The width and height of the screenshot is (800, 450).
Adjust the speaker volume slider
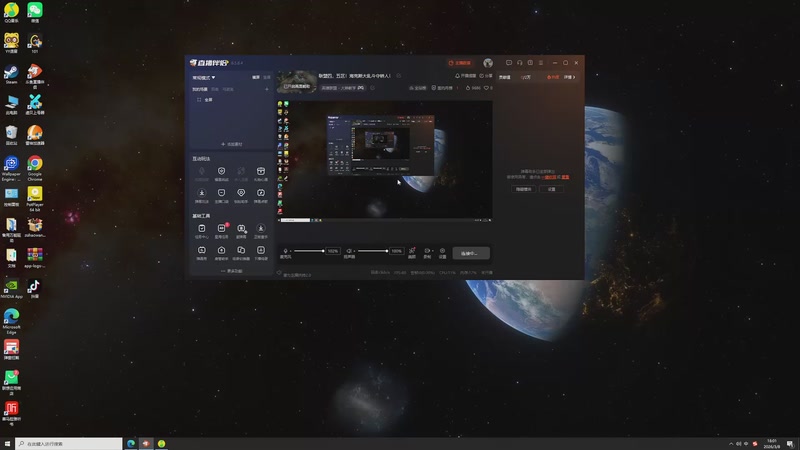coord(373,251)
